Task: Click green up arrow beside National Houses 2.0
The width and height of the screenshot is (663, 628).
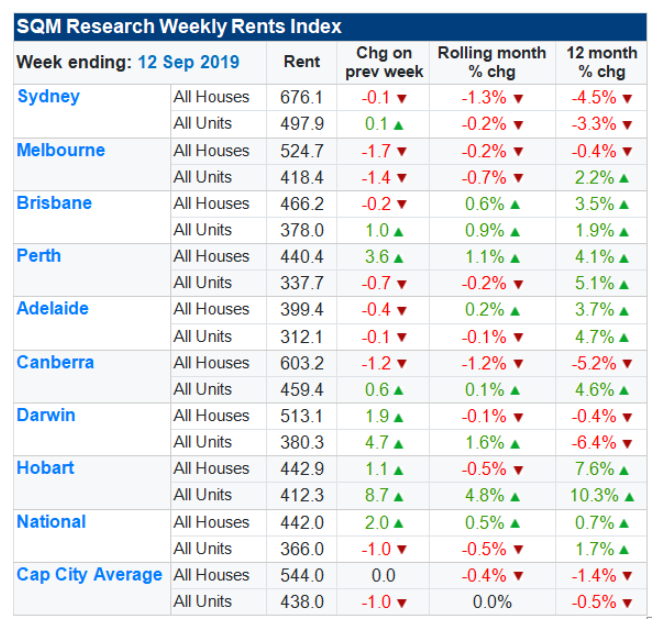Action: [x=399, y=522]
